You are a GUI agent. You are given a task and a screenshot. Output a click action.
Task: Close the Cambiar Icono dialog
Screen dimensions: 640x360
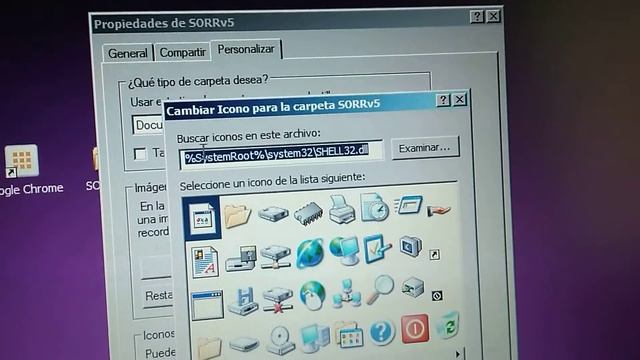point(460,99)
